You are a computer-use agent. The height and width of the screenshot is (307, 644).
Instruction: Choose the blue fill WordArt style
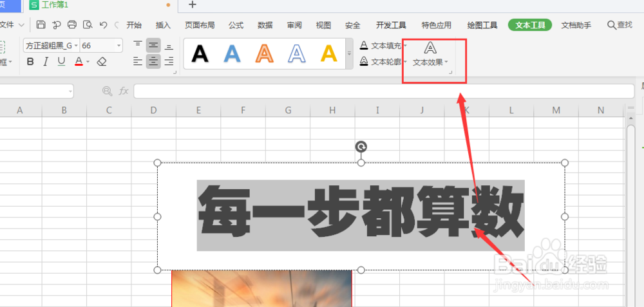click(x=232, y=54)
